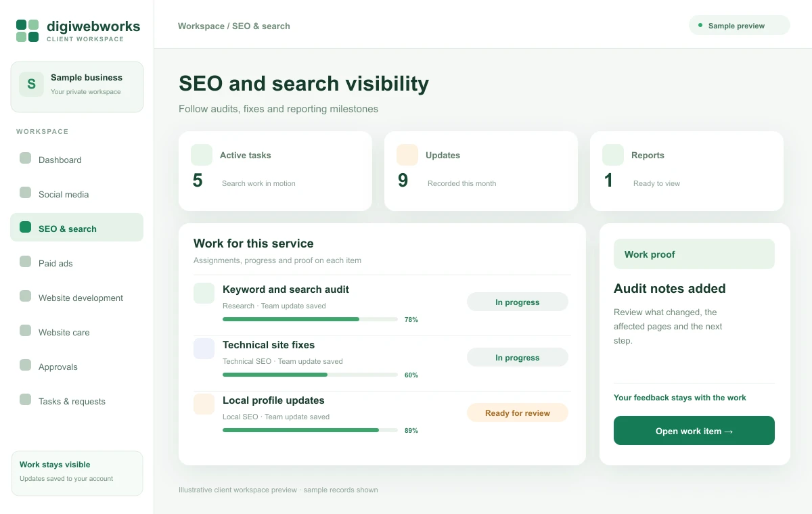Click In progress status for Keyword audit
The width and height of the screenshot is (812, 514).
coord(518,302)
